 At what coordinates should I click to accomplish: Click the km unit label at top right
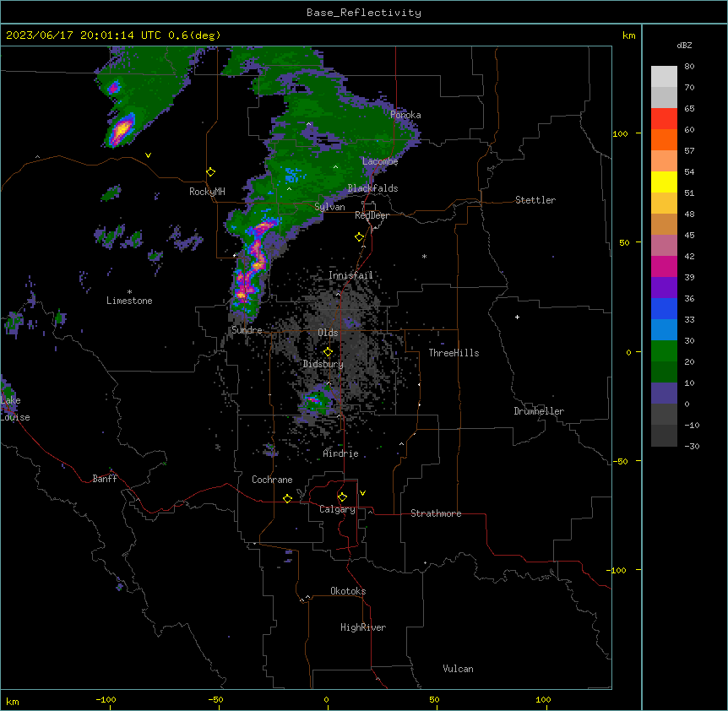coord(628,35)
